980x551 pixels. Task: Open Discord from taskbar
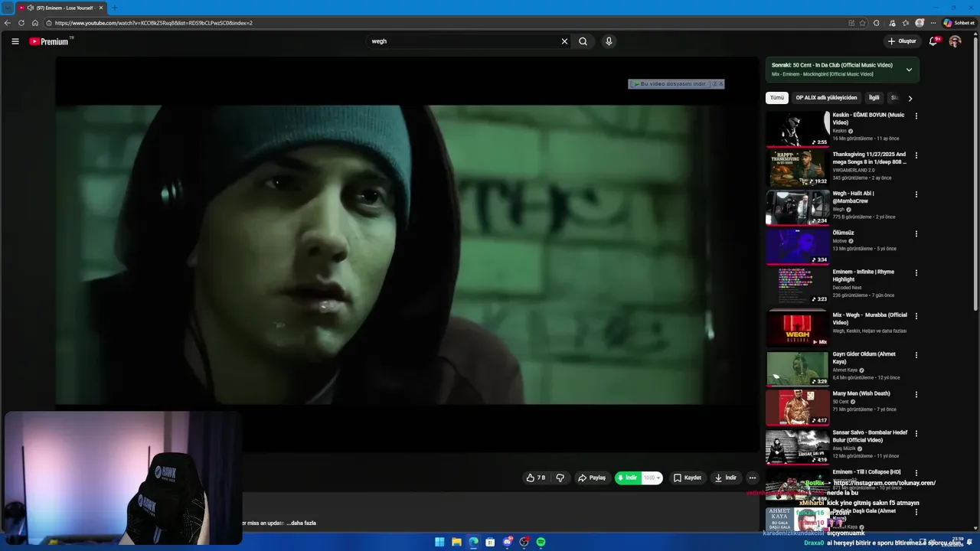tap(507, 542)
